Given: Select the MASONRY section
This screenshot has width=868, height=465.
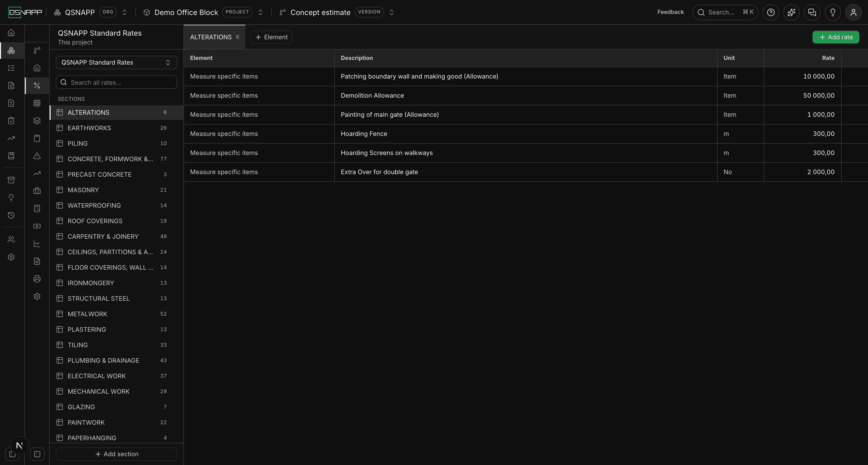Looking at the screenshot, I should pyautogui.click(x=116, y=190).
